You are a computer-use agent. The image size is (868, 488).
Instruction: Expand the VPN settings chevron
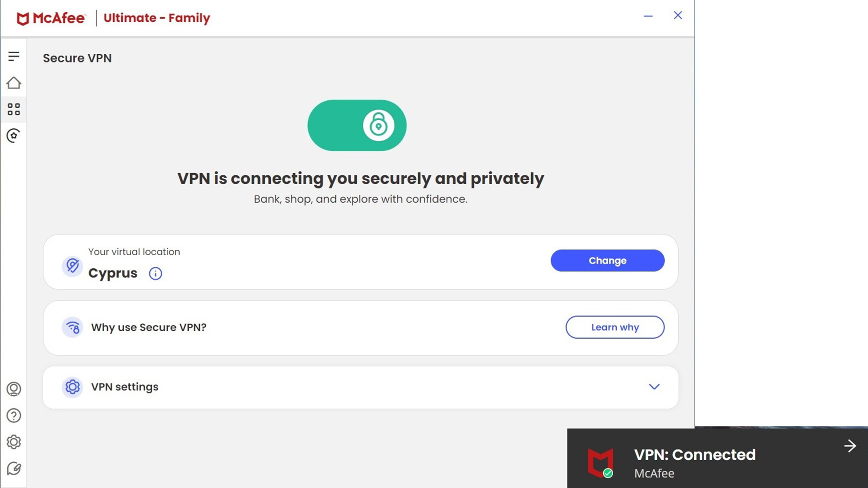coord(654,387)
